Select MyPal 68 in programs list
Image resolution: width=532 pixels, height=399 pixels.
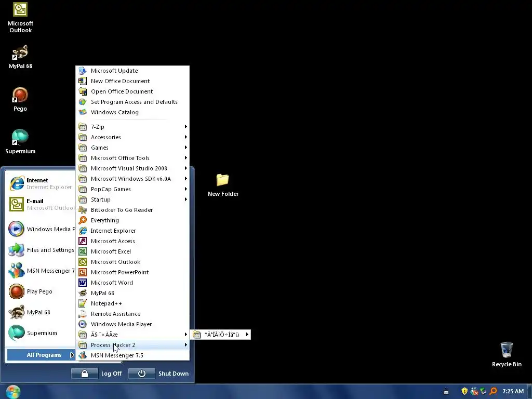132,293
